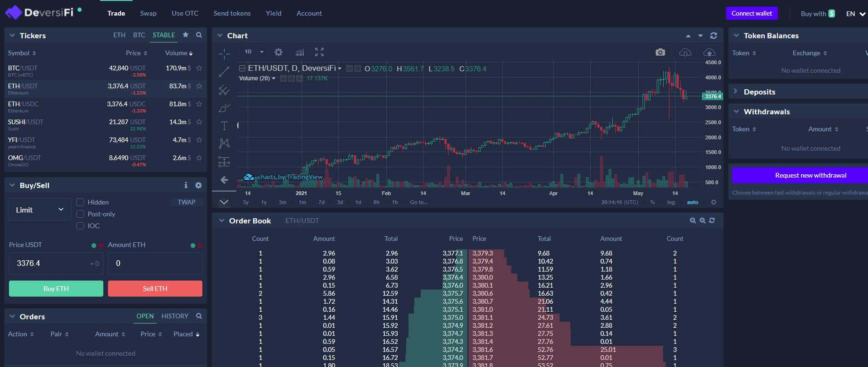The width and height of the screenshot is (868, 367).
Task: Enable the IOC checkbox
Action: tap(80, 226)
